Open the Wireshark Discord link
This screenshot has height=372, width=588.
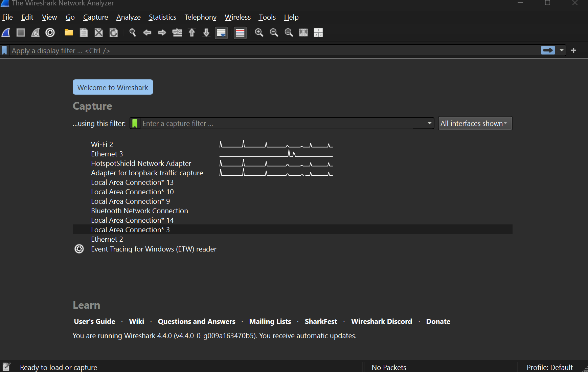[x=382, y=322]
